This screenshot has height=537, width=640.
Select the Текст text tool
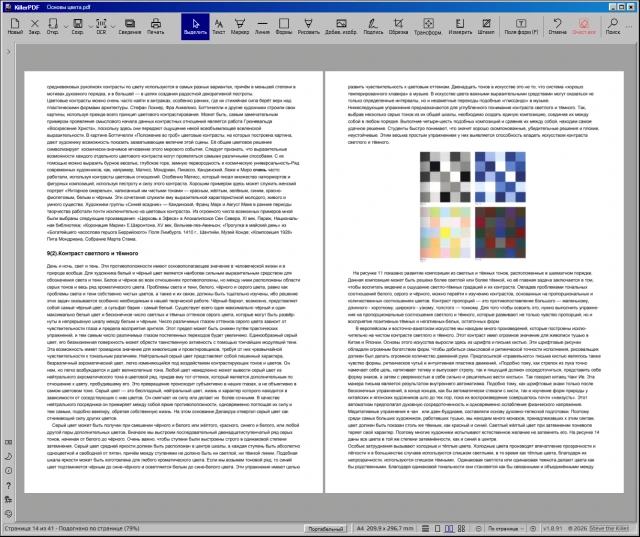click(x=219, y=27)
